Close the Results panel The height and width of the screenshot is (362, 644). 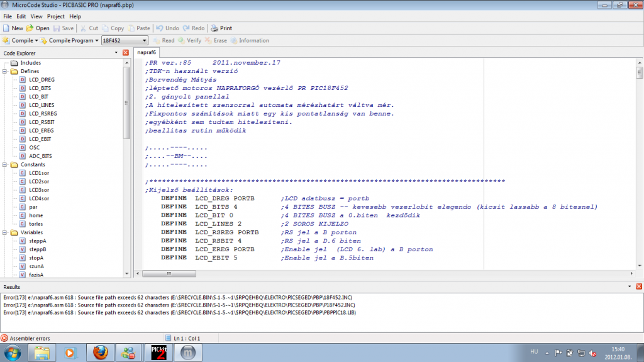coord(639,286)
